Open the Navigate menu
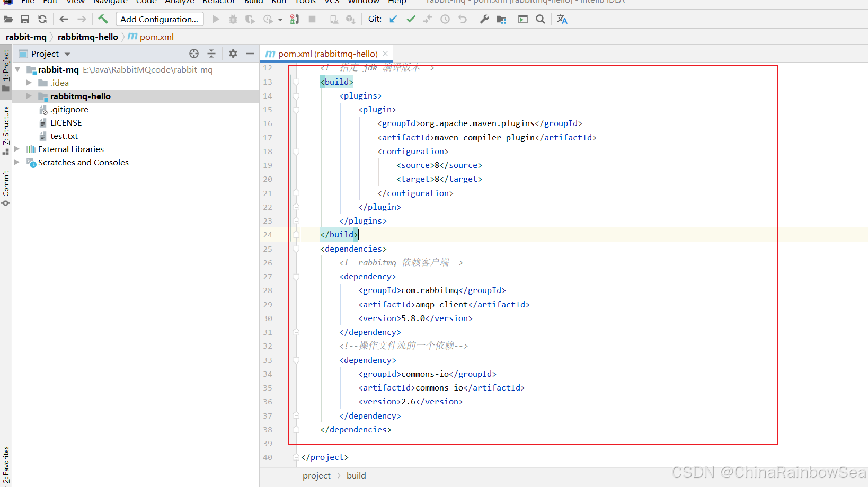This screenshot has height=487, width=868. [110, 3]
